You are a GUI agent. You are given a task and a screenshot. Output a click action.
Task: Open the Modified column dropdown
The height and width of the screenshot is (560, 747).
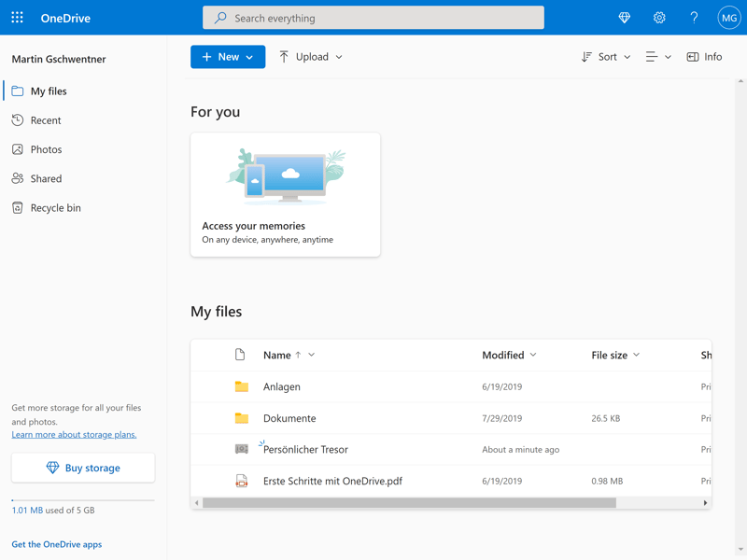[533, 355]
